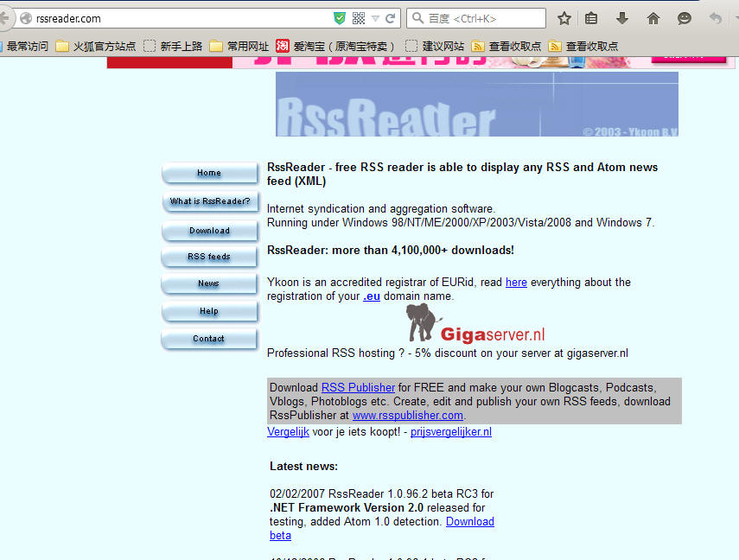Screen dimensions: 739x560
Task: Open the prijsvergelijker.nl link
Action: [x=451, y=432]
